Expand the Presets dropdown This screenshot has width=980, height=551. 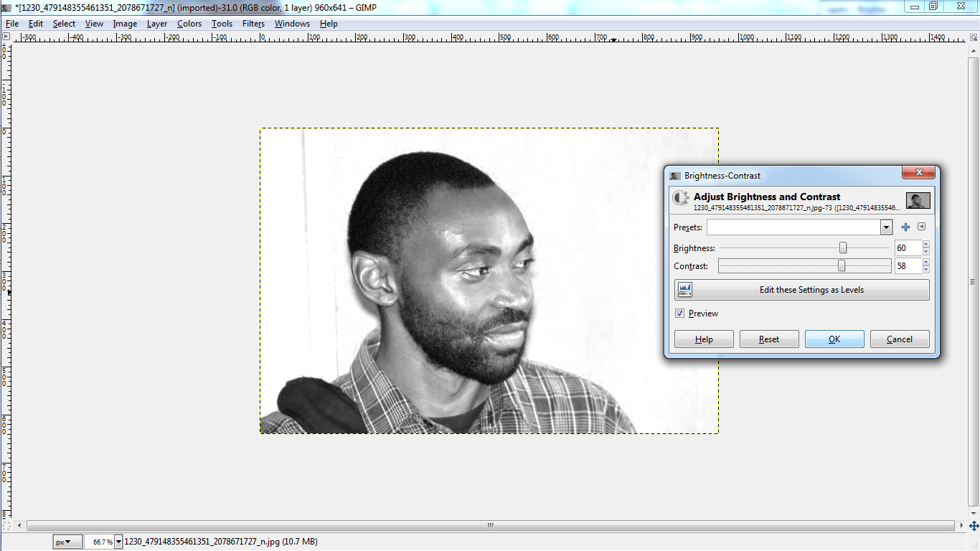tap(887, 227)
